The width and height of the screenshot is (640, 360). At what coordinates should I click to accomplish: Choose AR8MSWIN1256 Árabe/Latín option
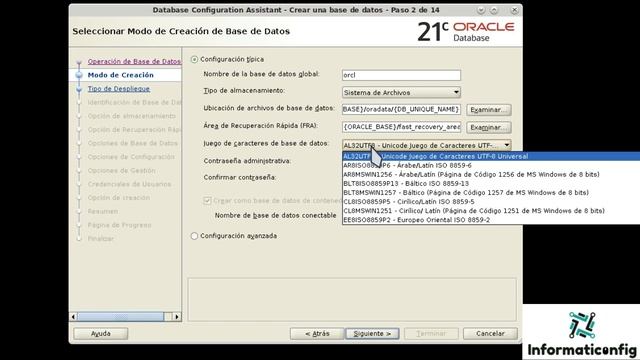(x=491, y=174)
